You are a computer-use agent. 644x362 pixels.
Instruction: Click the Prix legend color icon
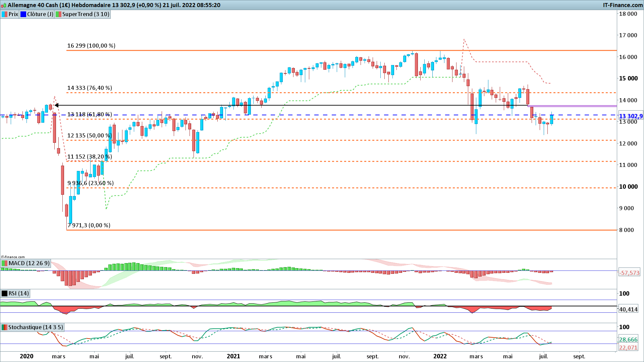[x=5, y=14]
